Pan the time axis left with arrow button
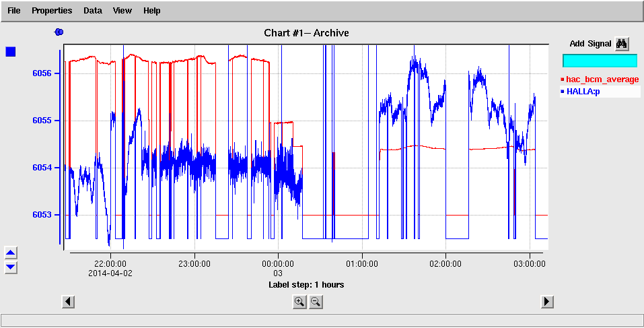The height and width of the screenshot is (328, 644). (68, 302)
